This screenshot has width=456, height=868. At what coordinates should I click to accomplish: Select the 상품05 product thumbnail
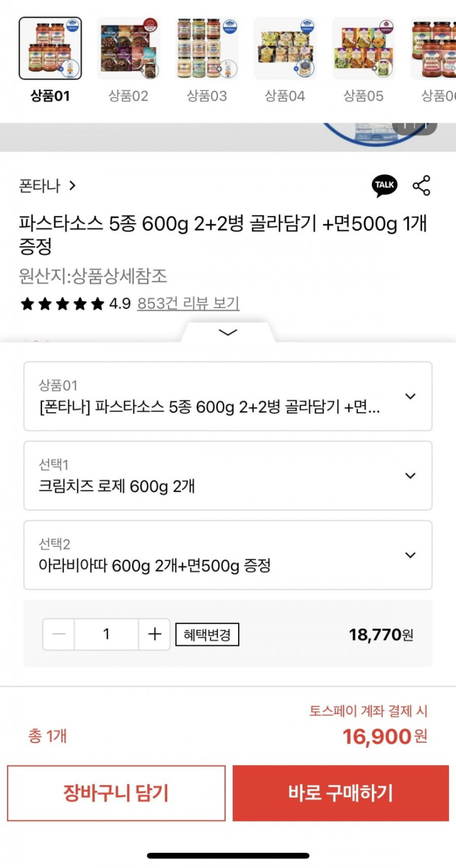(x=363, y=49)
